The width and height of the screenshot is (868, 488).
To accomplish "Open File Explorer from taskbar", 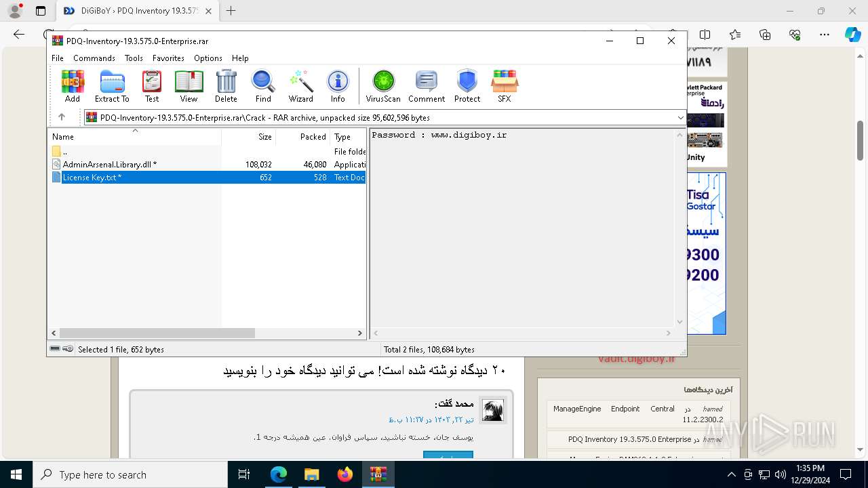I will [x=311, y=474].
